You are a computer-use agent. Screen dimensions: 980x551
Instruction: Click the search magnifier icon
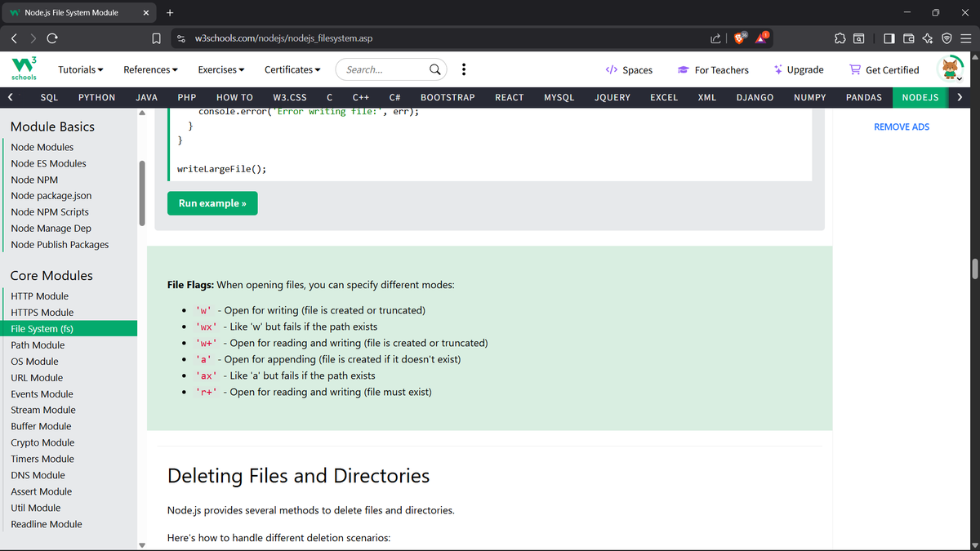pyautogui.click(x=436, y=69)
